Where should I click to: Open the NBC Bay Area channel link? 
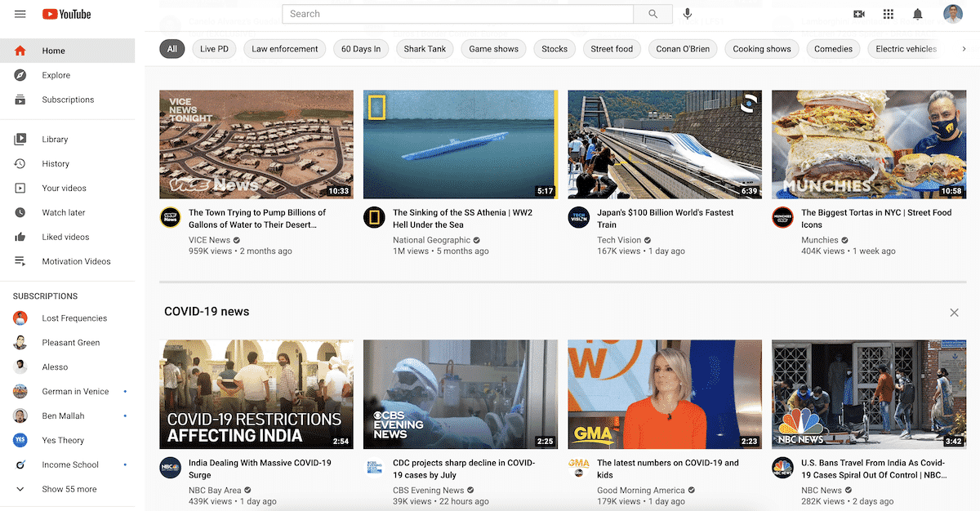click(x=215, y=491)
